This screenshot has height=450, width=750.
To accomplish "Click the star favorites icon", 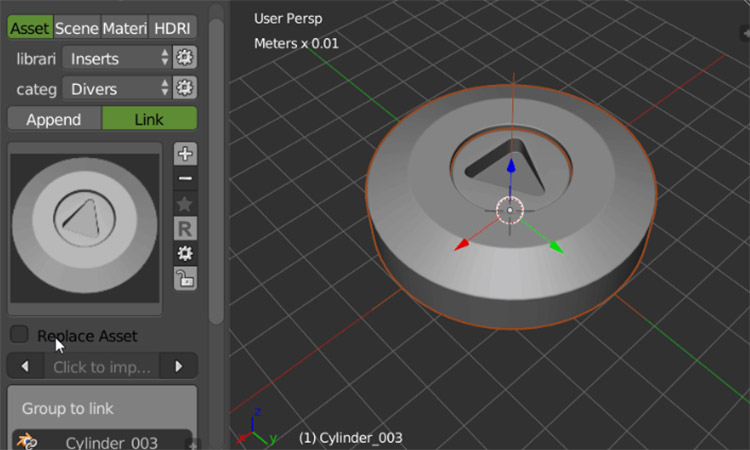I will tap(185, 204).
